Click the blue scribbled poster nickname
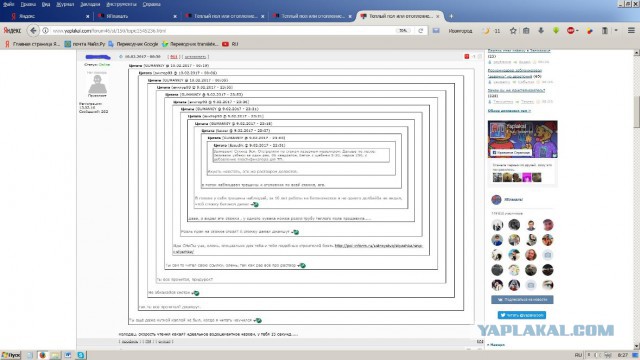The width and height of the screenshot is (640, 360). tap(98, 57)
